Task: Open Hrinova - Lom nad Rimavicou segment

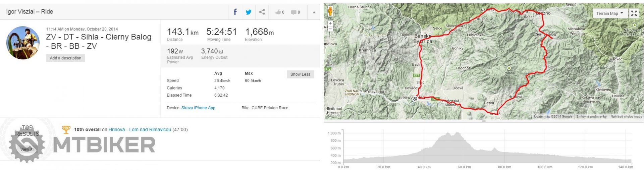Action: 140,129
